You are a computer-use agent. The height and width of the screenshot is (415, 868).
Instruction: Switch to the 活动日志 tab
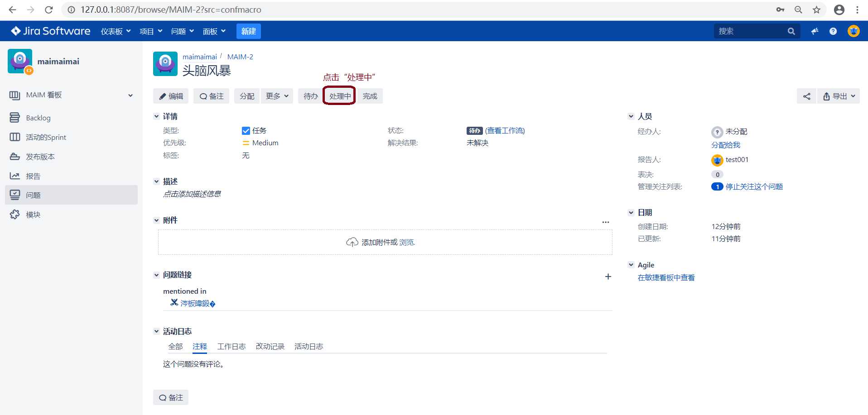tap(309, 346)
